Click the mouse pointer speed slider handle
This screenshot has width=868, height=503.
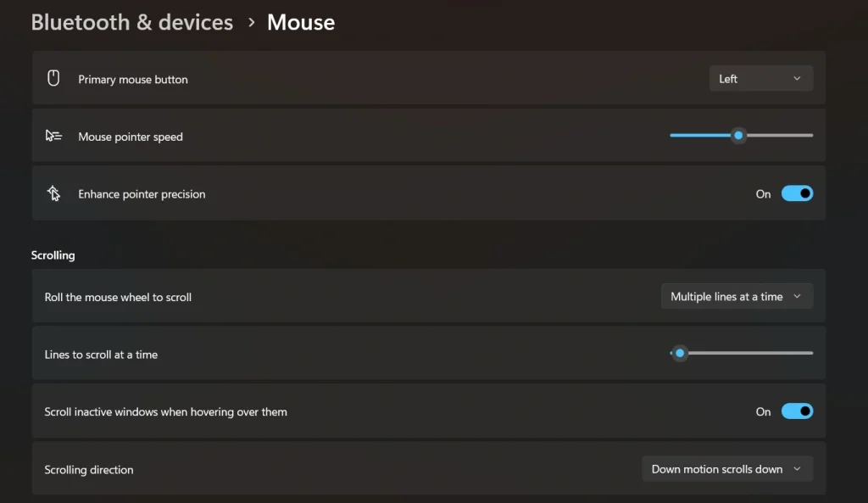[x=737, y=135]
